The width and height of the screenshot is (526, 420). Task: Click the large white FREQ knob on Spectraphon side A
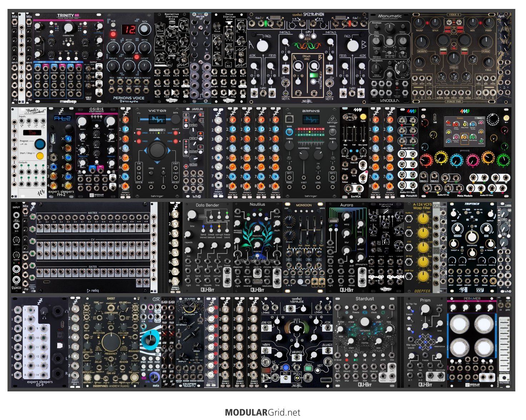click(262, 46)
